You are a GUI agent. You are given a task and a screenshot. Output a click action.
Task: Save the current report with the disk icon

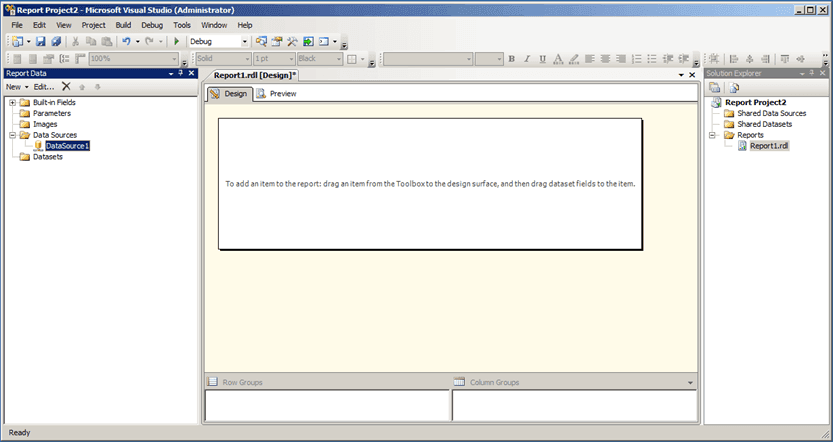40,41
